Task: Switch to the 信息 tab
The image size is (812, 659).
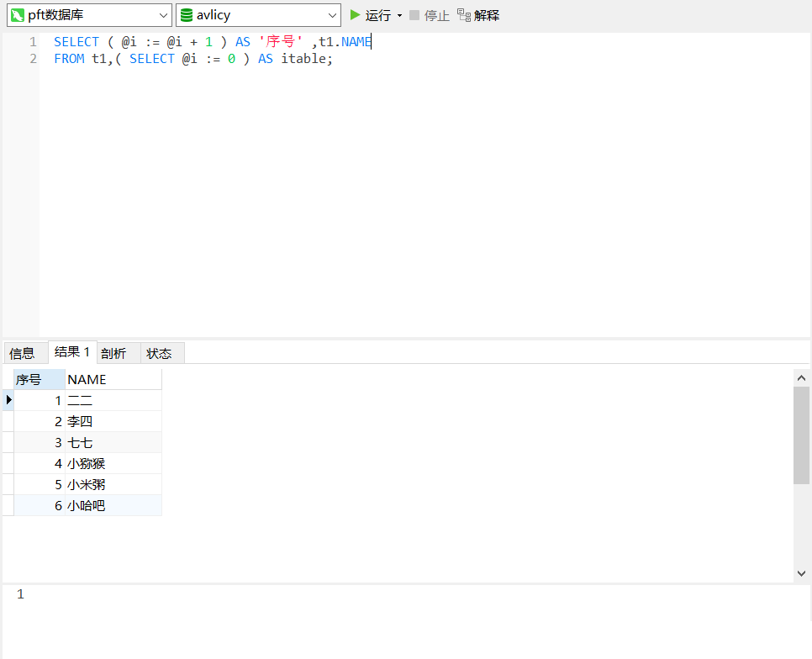Action: (24, 352)
